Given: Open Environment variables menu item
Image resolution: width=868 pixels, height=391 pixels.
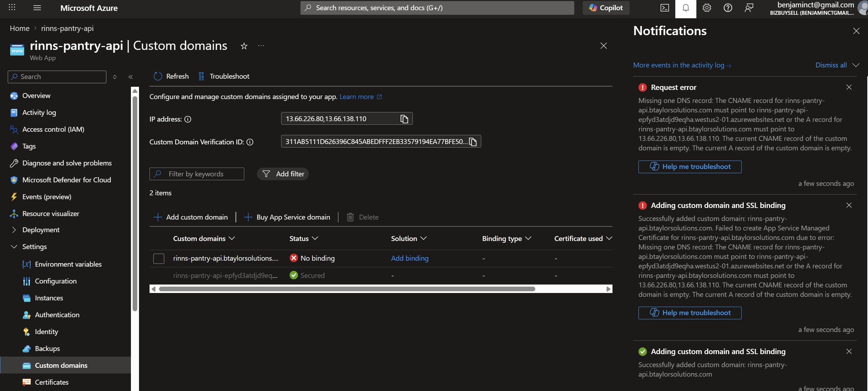Looking at the screenshot, I should tap(68, 264).
